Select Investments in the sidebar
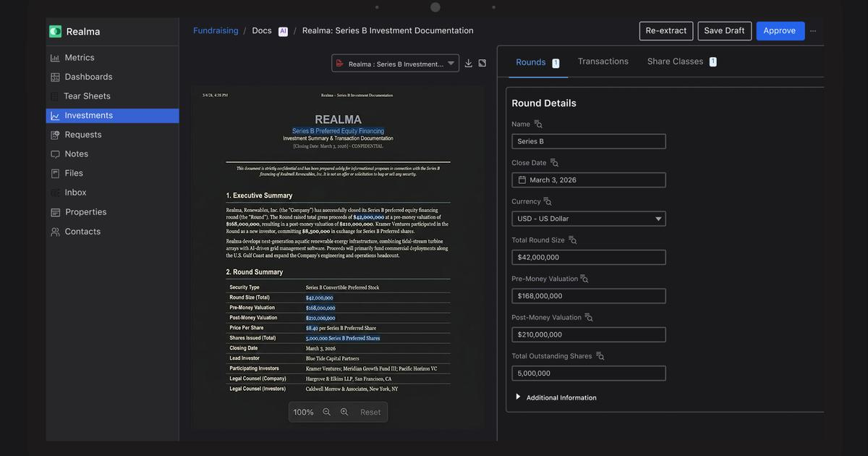The width and height of the screenshot is (868, 456). 113,116
